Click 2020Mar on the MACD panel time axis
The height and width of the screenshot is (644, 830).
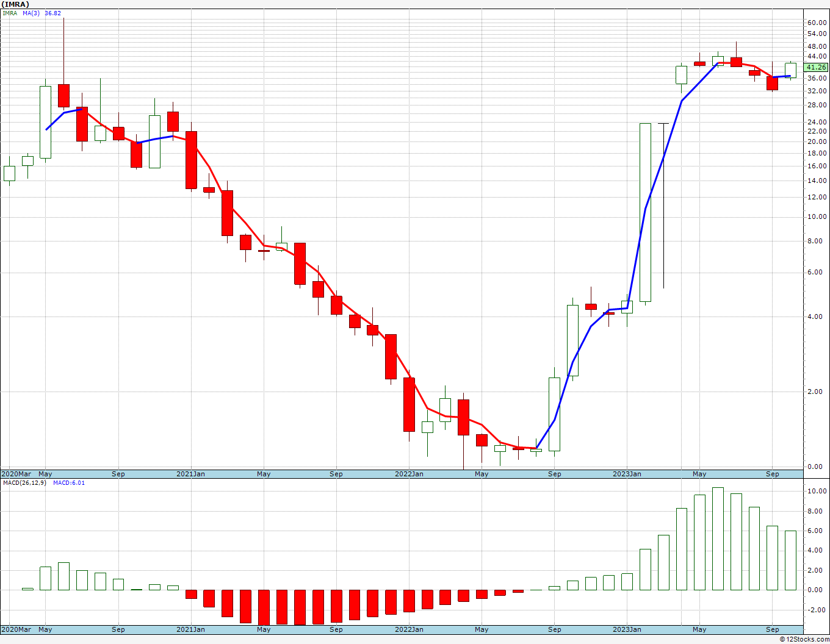coord(16,629)
